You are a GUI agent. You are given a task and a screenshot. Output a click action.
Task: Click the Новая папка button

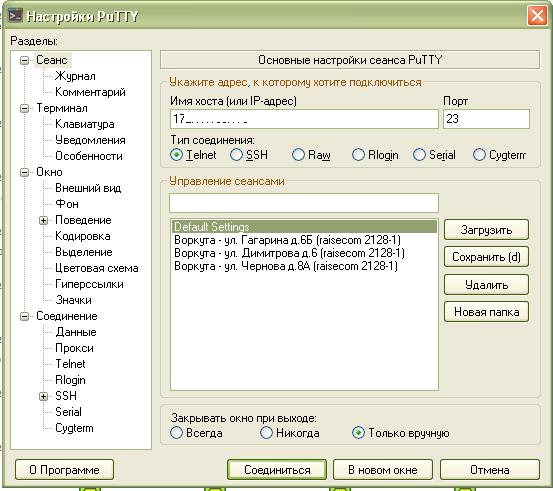[x=486, y=312]
